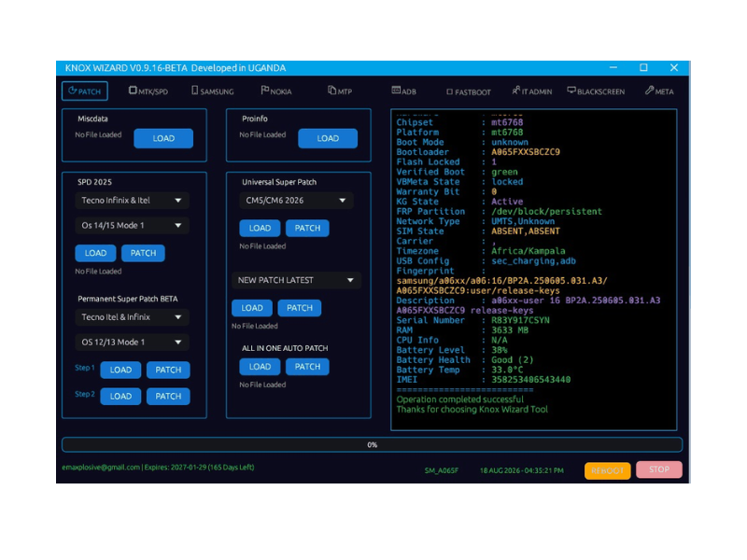Click the IMEI 358253406543440 value
This screenshot has height=560, width=747.
(x=530, y=380)
